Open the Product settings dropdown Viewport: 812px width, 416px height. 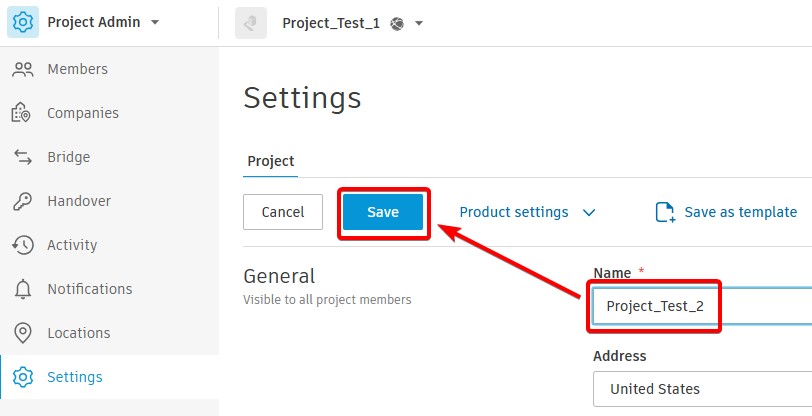pyautogui.click(x=527, y=212)
